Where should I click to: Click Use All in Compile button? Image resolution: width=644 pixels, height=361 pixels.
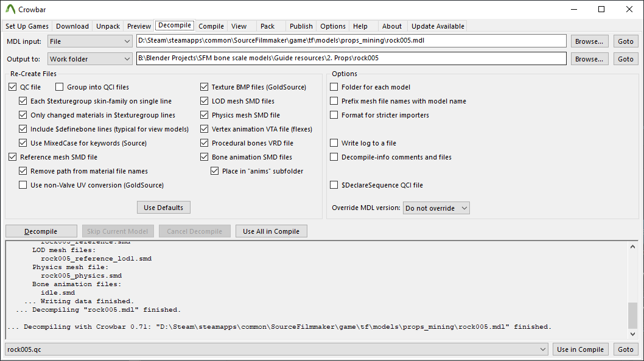coord(271,231)
